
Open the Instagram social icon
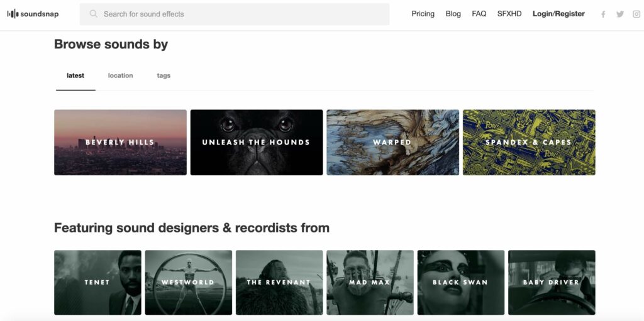[637, 14]
